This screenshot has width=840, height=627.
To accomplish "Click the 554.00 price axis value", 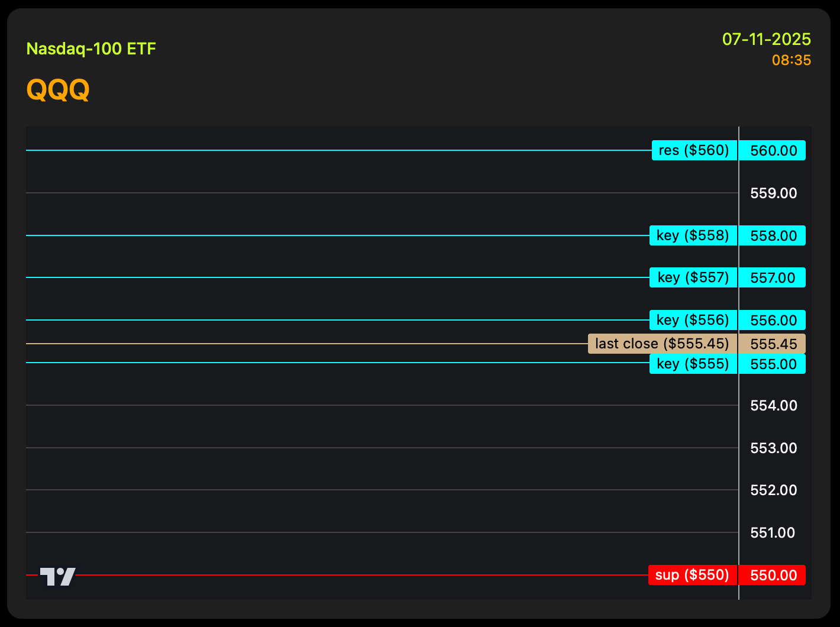I will [x=773, y=406].
